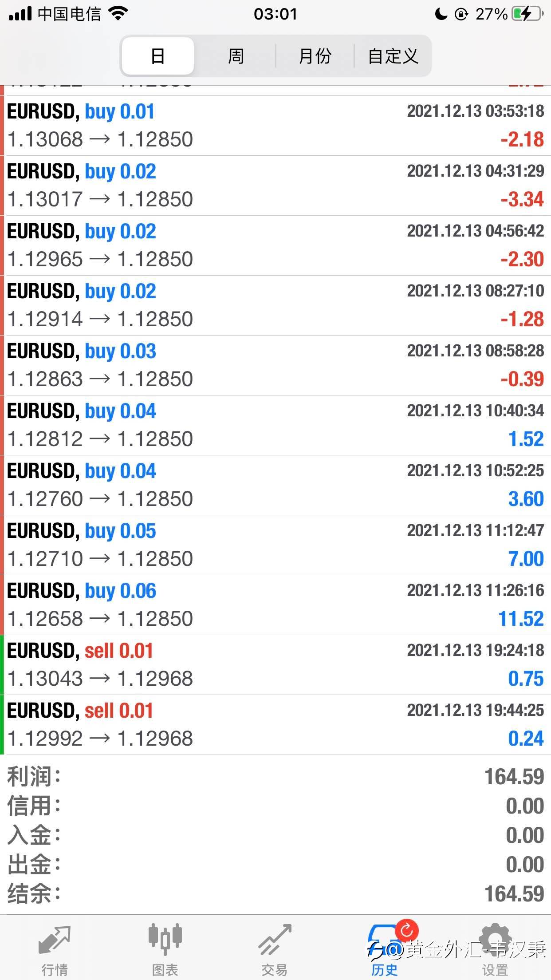Open the buy 0.01 trade at 03:53:18

(275, 126)
